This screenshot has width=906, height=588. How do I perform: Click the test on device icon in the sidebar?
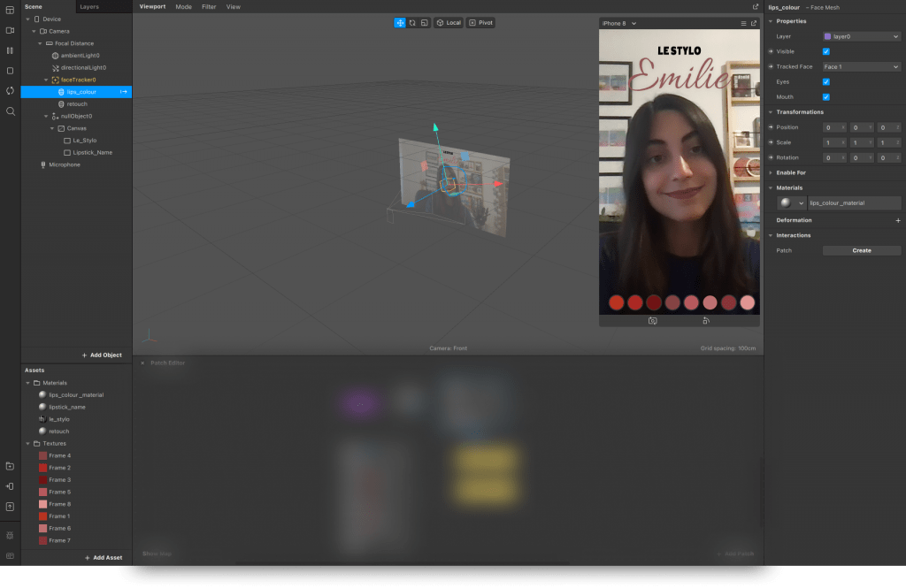pos(10,486)
